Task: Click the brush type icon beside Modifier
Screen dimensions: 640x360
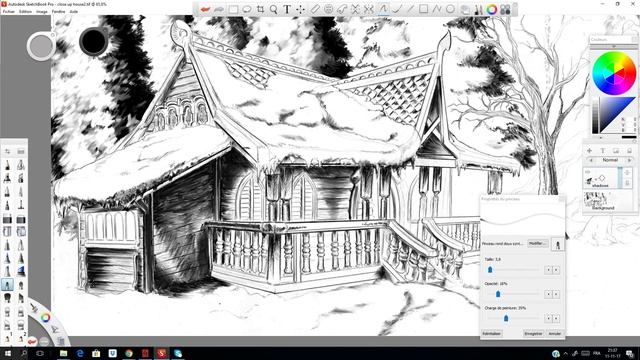Action: click(558, 244)
